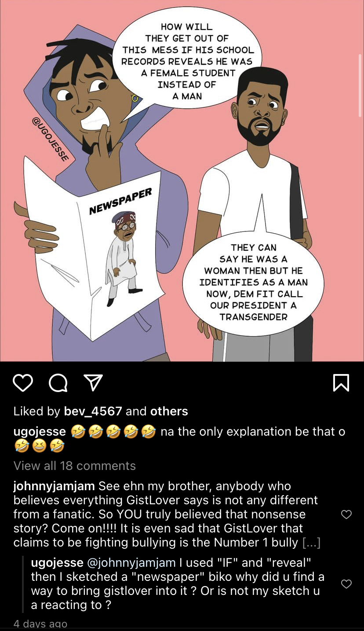Tap the bottom speech bubble about transgender
The width and height of the screenshot is (364, 631).
pos(253,282)
